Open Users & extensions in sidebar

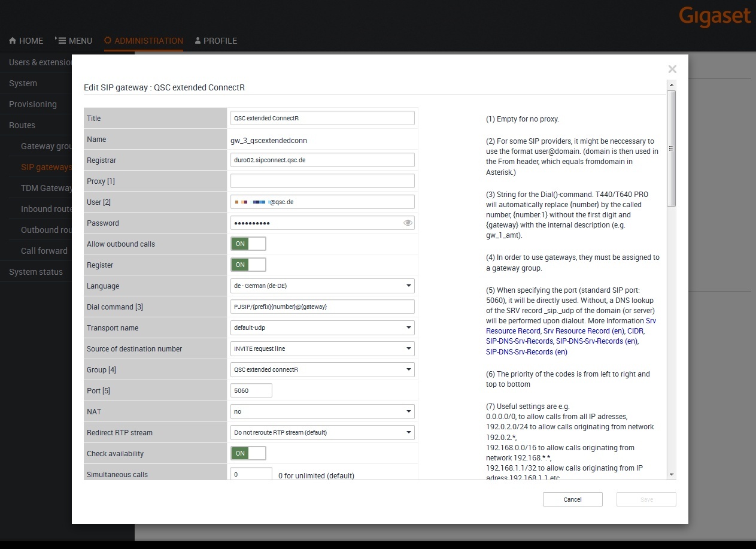click(36, 62)
